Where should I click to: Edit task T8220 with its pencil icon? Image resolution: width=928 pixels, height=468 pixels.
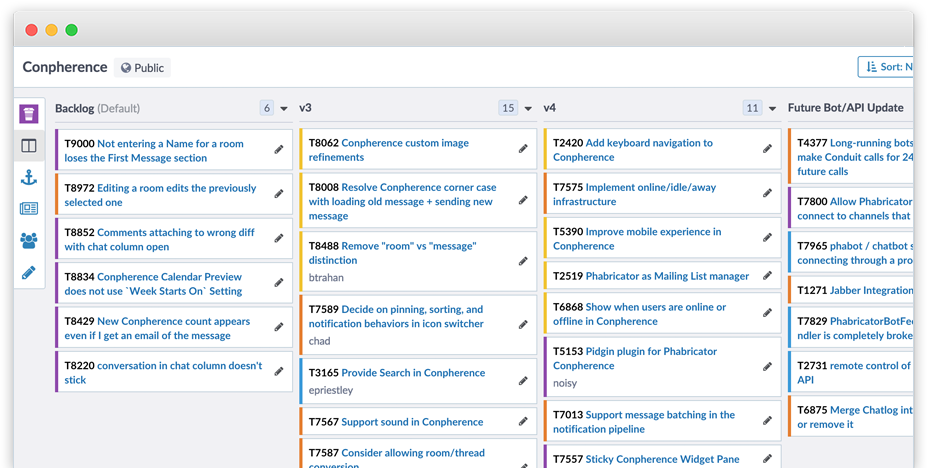(x=279, y=372)
